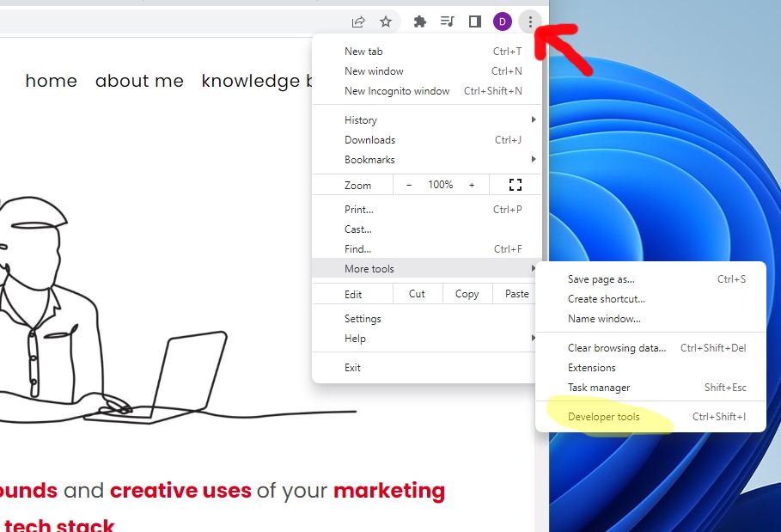Click Paste in the Edit row

click(516, 294)
